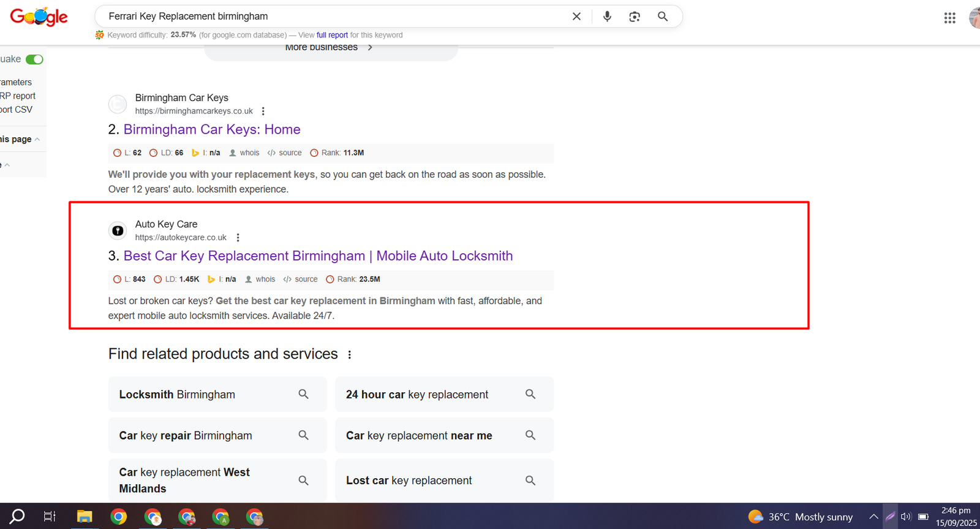980x529 pixels.
Task: Click into the Google search input field
Action: coord(331,17)
